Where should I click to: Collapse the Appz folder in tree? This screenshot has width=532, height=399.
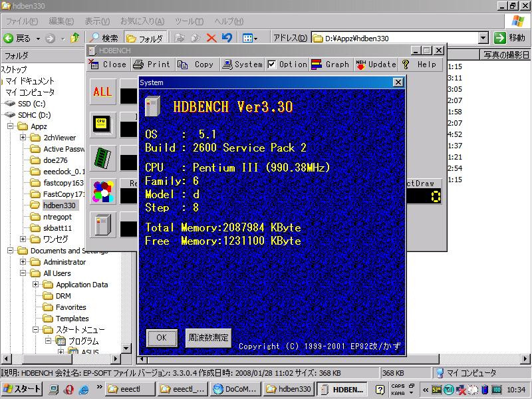click(x=10, y=126)
